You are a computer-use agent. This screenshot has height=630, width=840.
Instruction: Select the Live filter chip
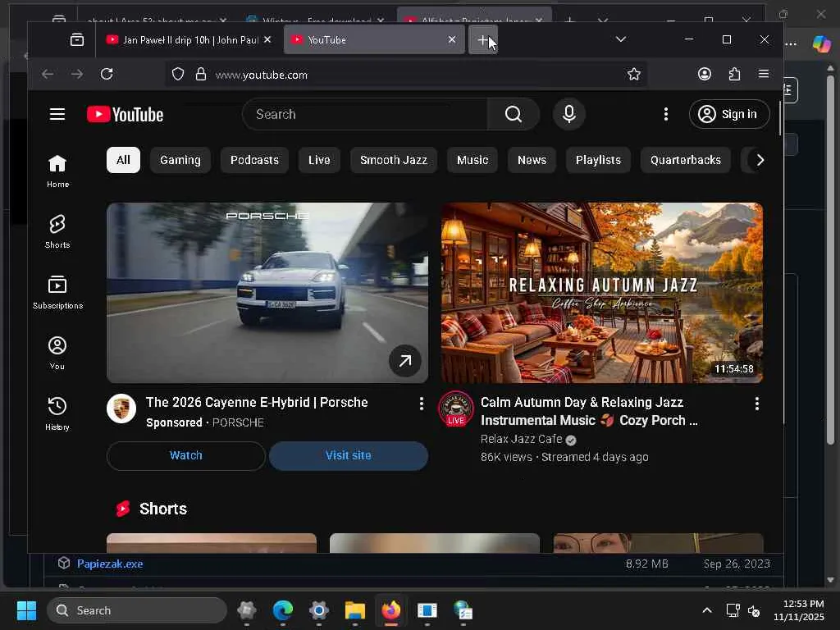click(319, 160)
